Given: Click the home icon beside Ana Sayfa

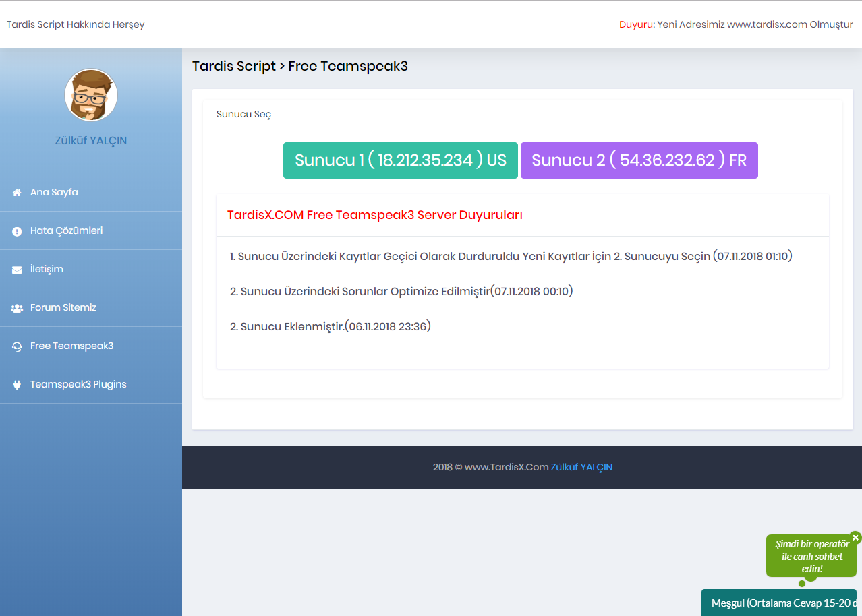Looking at the screenshot, I should tap(17, 193).
